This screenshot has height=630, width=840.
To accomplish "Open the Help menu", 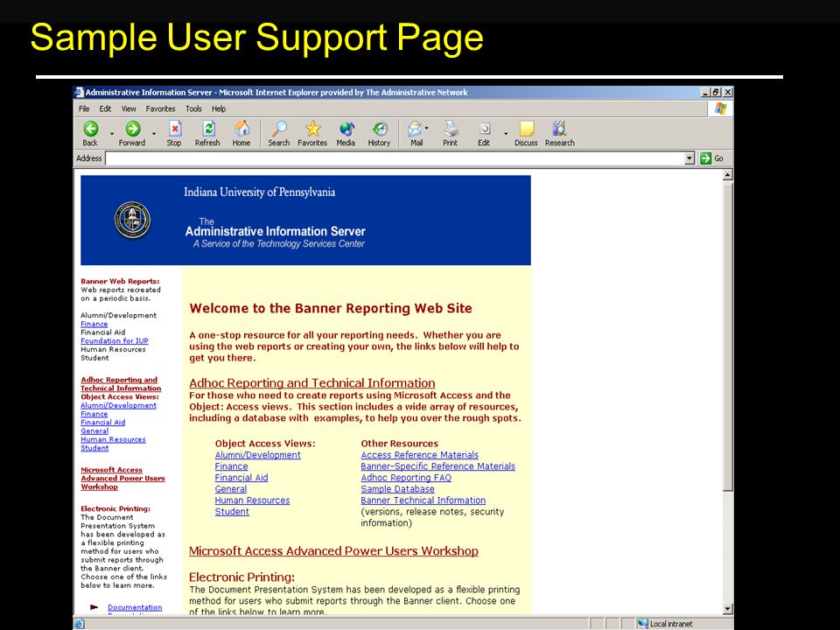I will tap(219, 108).
